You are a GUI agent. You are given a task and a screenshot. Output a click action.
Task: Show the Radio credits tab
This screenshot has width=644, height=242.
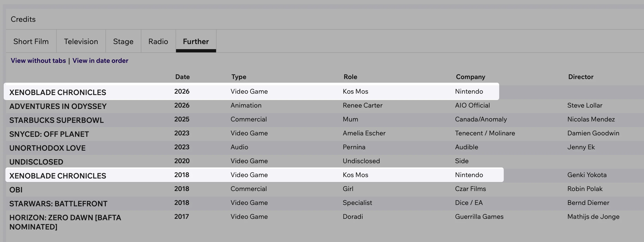[158, 41]
